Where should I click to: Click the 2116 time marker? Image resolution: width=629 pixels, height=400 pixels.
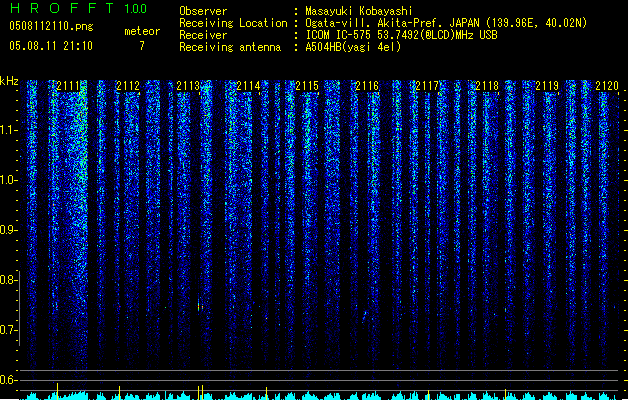click(367, 86)
